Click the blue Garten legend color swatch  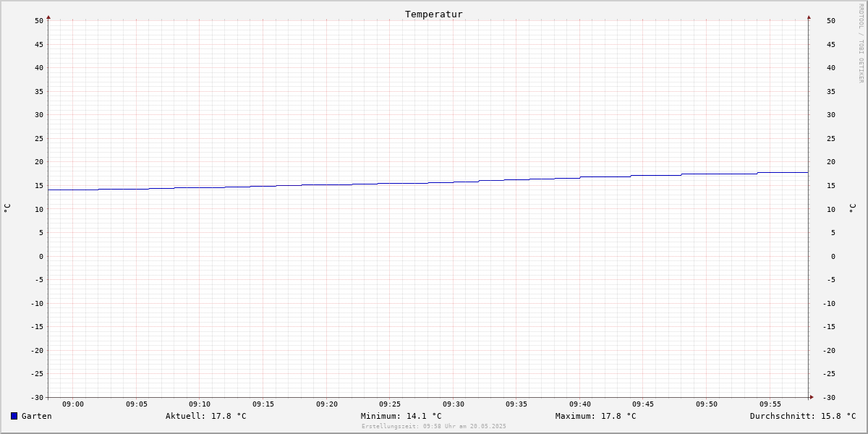pyautogui.click(x=14, y=416)
